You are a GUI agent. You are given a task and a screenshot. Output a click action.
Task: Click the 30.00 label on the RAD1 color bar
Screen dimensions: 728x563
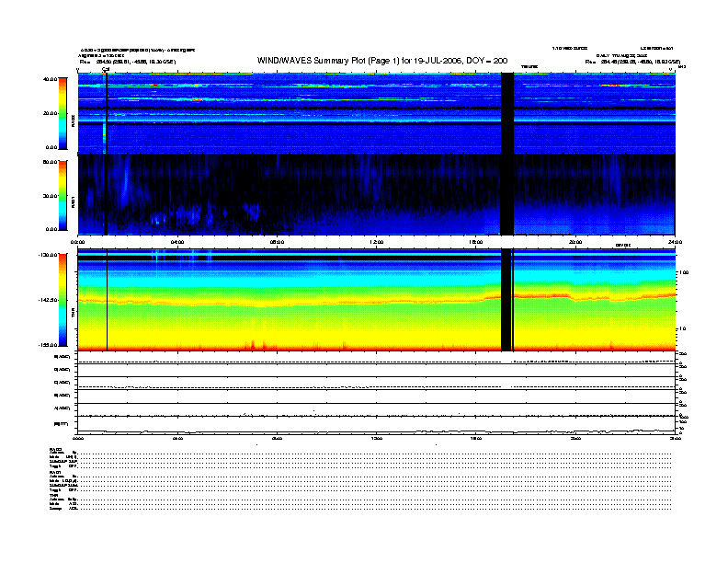50,196
